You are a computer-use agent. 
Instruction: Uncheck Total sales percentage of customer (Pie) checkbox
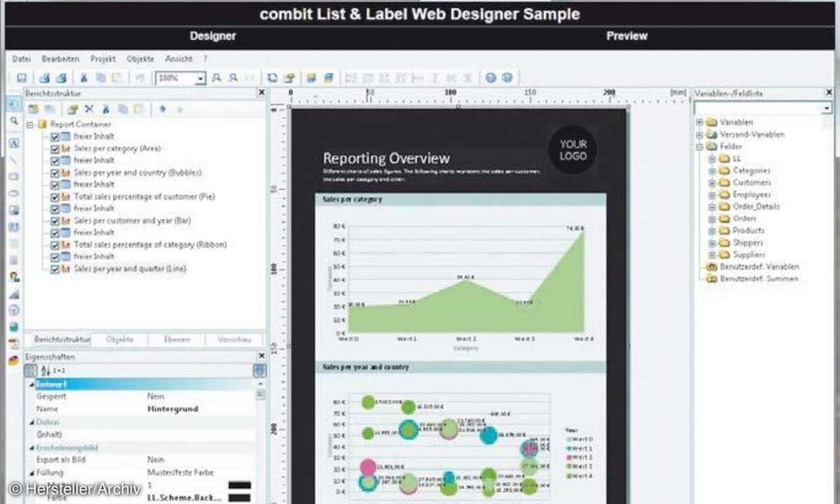(55, 197)
